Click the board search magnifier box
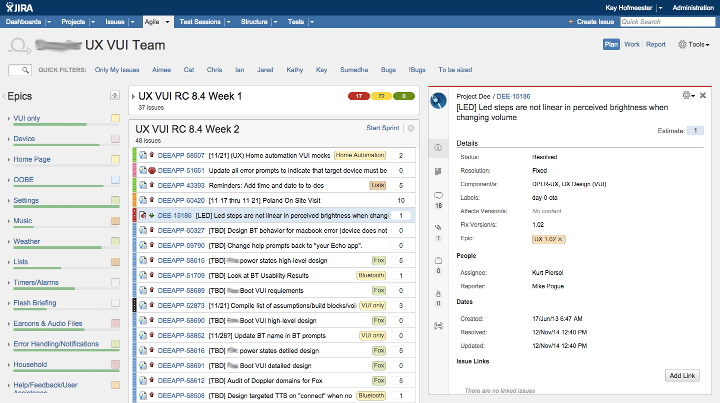 (x=19, y=70)
